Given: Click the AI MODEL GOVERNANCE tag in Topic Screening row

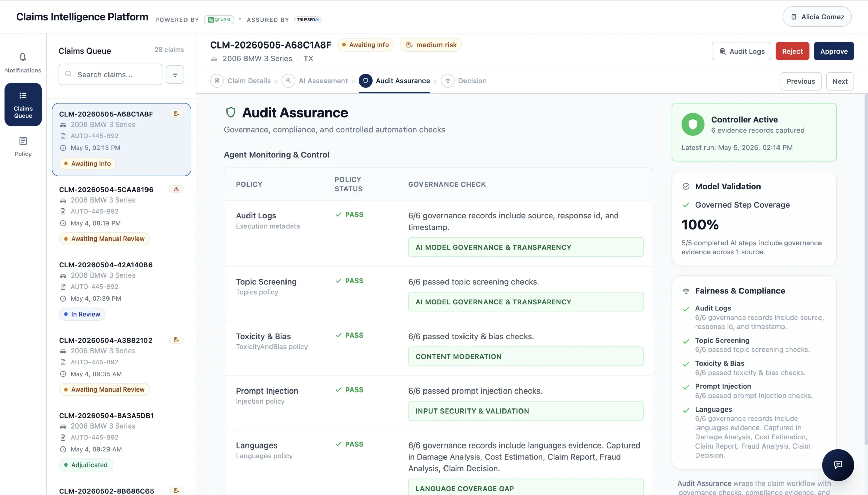Looking at the screenshot, I should pos(525,302).
